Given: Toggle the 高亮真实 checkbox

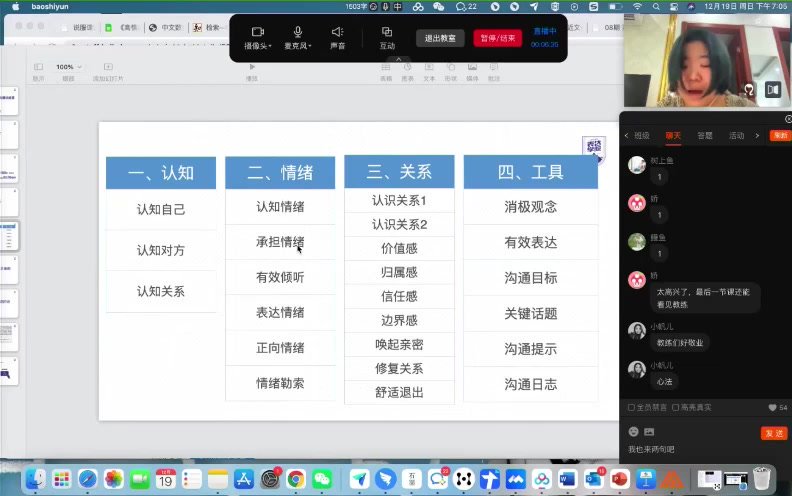Looking at the screenshot, I should 677,408.
